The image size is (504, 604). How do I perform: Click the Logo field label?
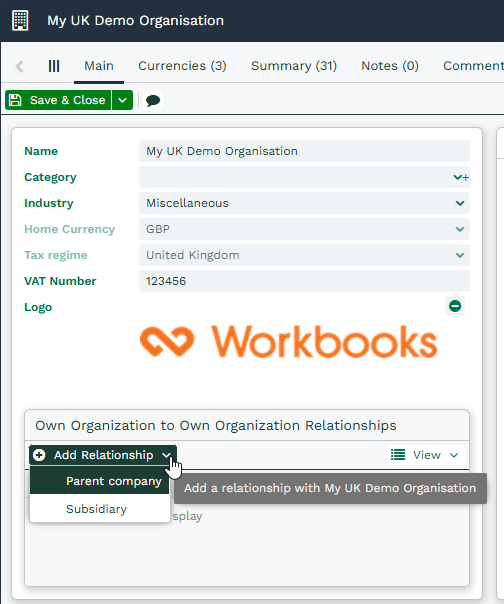pos(38,307)
